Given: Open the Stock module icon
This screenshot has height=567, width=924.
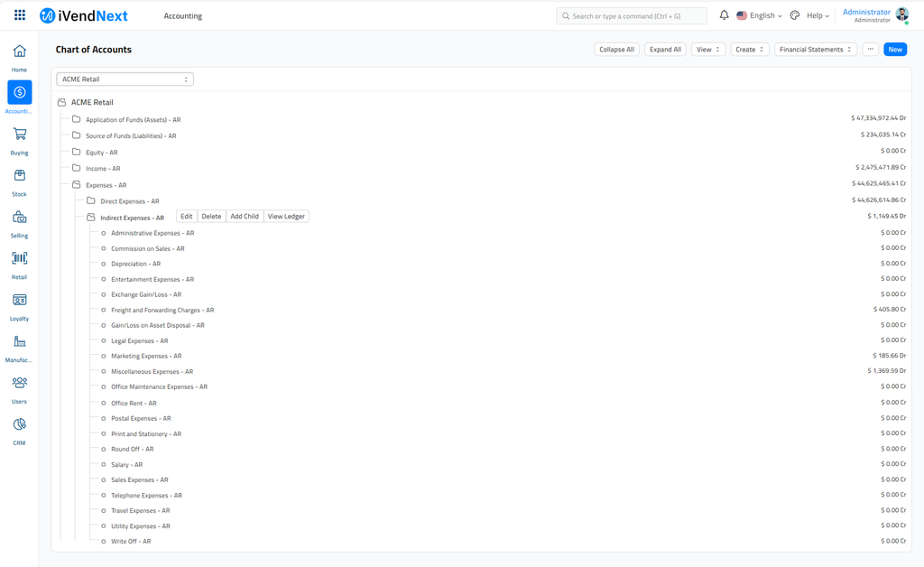Looking at the screenshot, I should click(19, 176).
